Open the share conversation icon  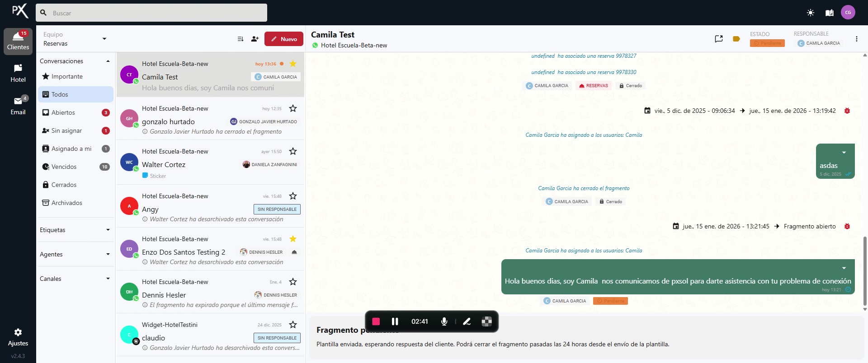pyautogui.click(x=719, y=39)
